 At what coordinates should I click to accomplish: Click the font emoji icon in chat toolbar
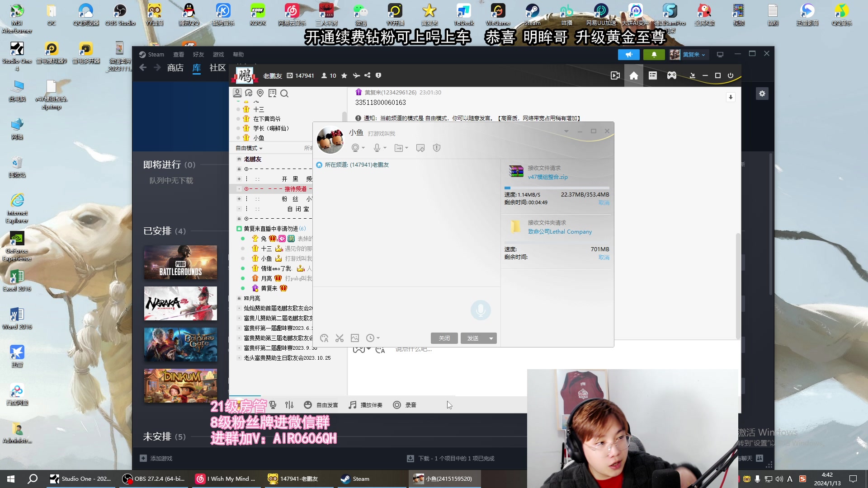click(324, 338)
